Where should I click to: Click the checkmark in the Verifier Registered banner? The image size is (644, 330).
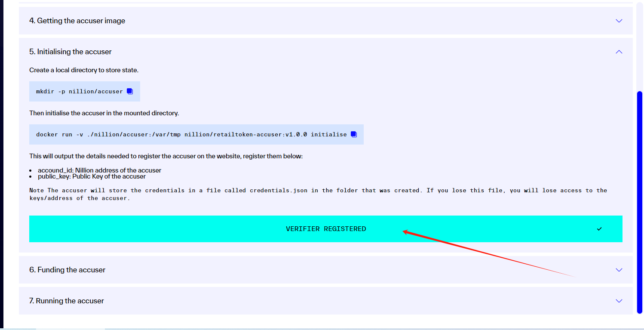pyautogui.click(x=599, y=229)
